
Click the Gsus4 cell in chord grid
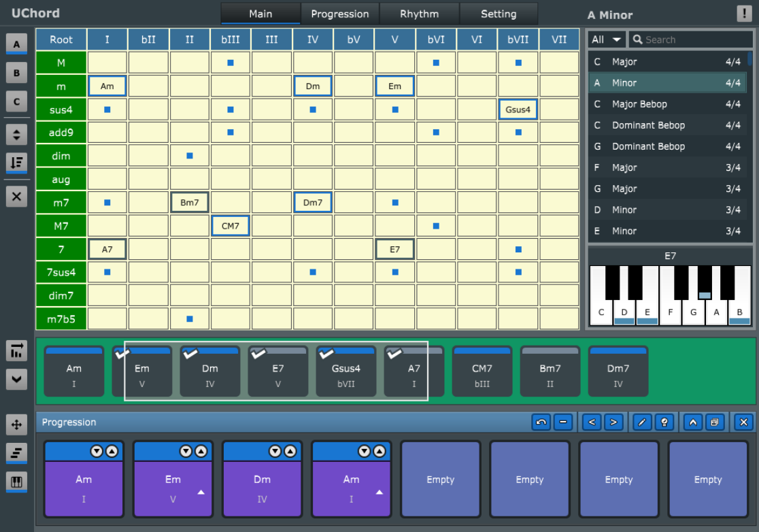click(518, 110)
